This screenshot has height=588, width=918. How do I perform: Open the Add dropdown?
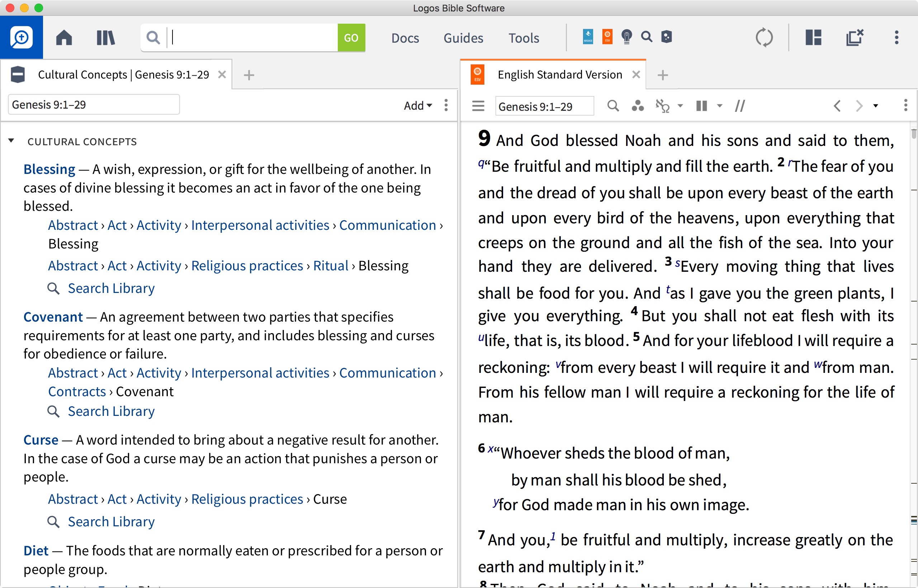pos(418,105)
